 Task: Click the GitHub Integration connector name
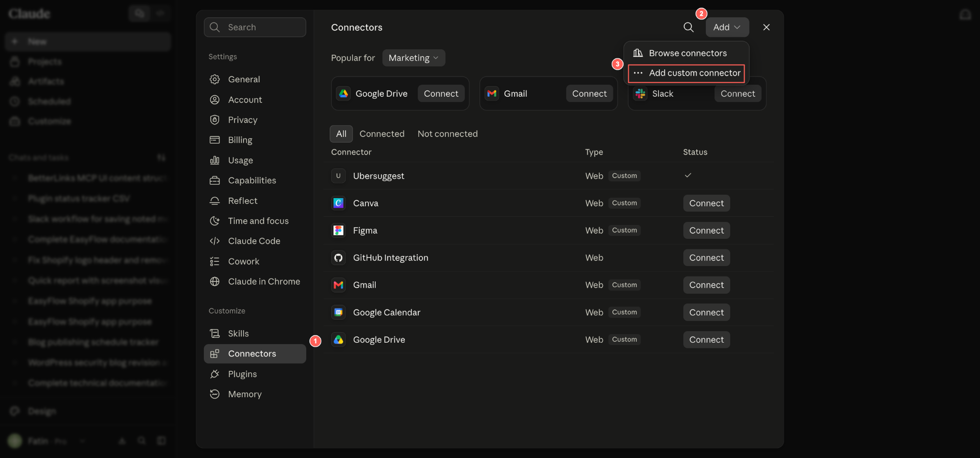pyautogui.click(x=390, y=257)
